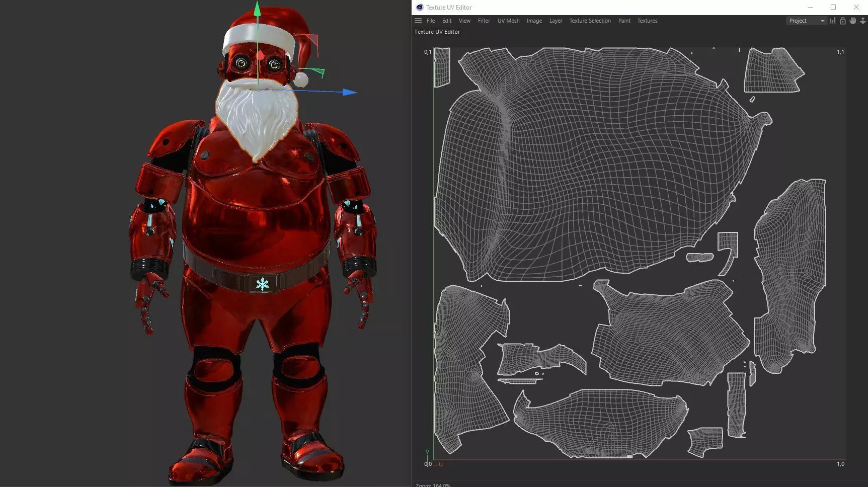Open the hamburger menu in the UV Editor
Image resolution: width=868 pixels, height=487 pixels.
click(x=418, y=21)
